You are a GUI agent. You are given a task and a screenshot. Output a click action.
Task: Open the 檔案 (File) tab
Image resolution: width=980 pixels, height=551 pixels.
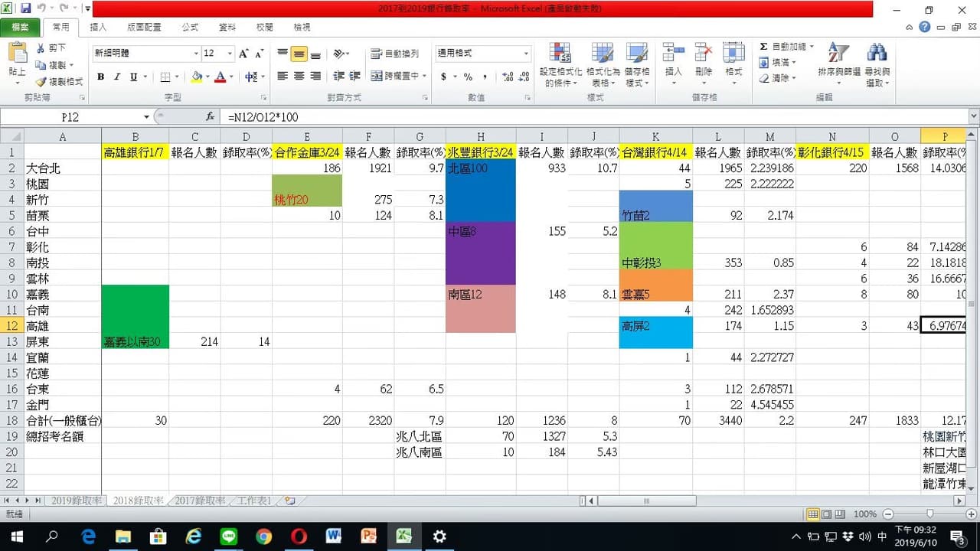click(21, 28)
